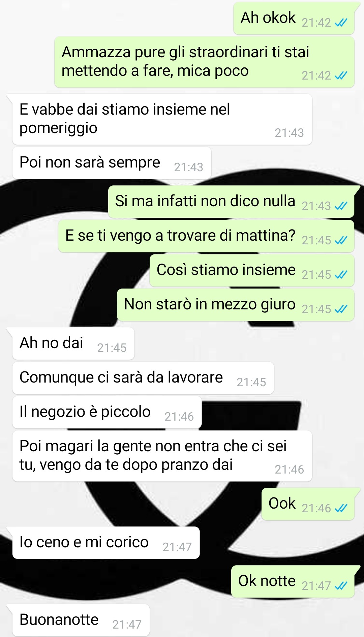Screen dimensions: 364x637
Task: Select the "Poi magari la gente non entra" message
Action: 162,456
